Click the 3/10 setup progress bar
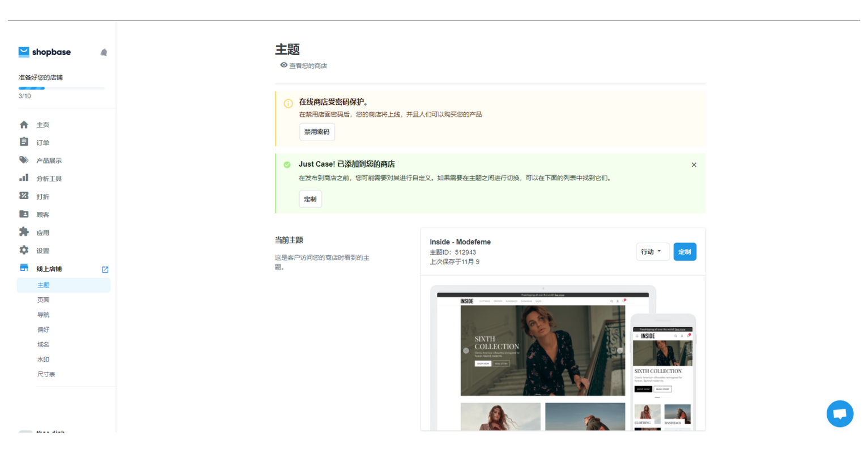The width and height of the screenshot is (868, 453). point(62,88)
